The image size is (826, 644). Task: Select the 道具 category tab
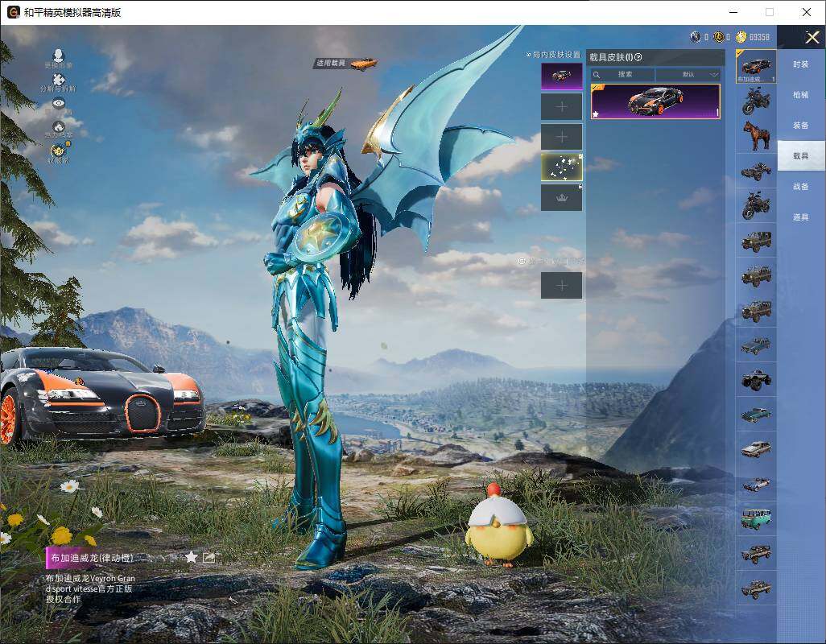tap(800, 217)
